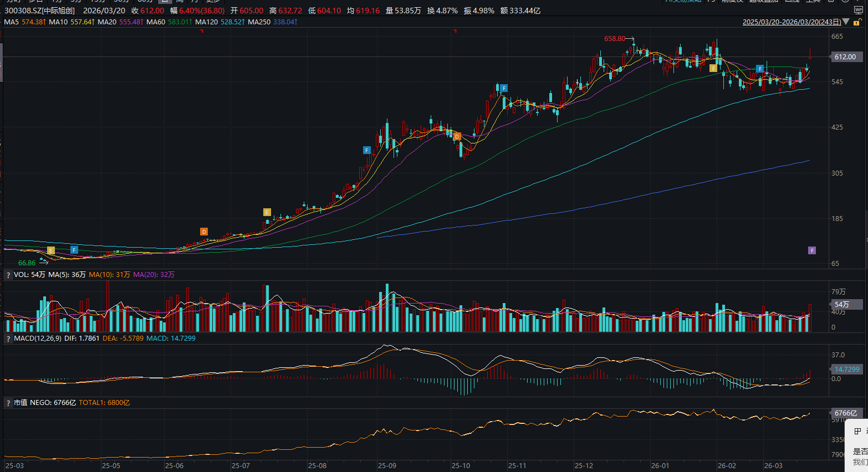Open help for the VOL indicator
This screenshot has height=472, width=868.
[8, 275]
